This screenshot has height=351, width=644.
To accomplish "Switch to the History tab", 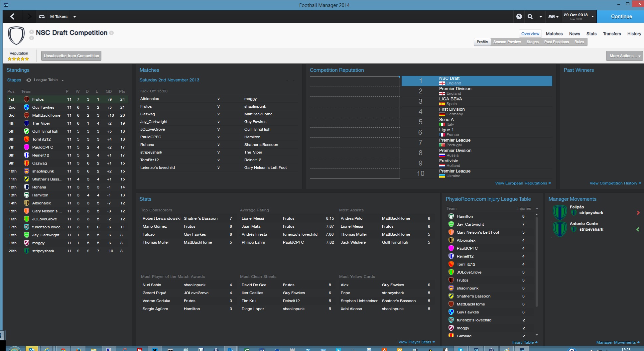I will (634, 34).
